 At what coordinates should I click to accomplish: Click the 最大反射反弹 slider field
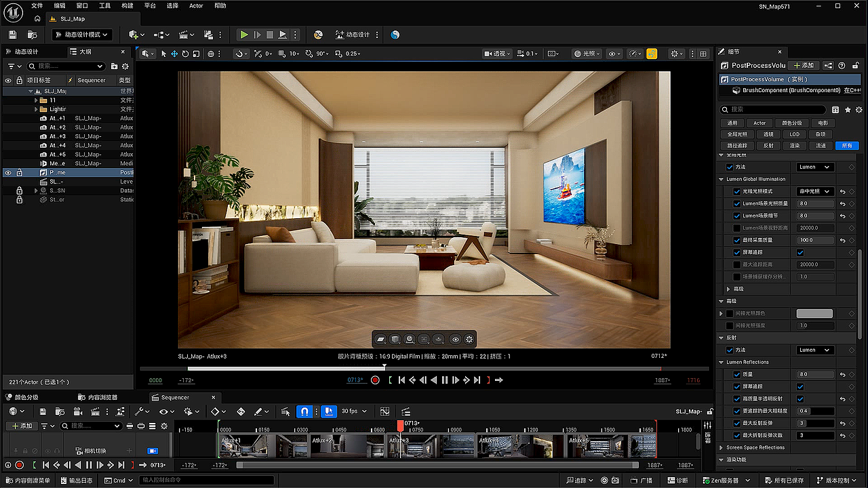[814, 423]
